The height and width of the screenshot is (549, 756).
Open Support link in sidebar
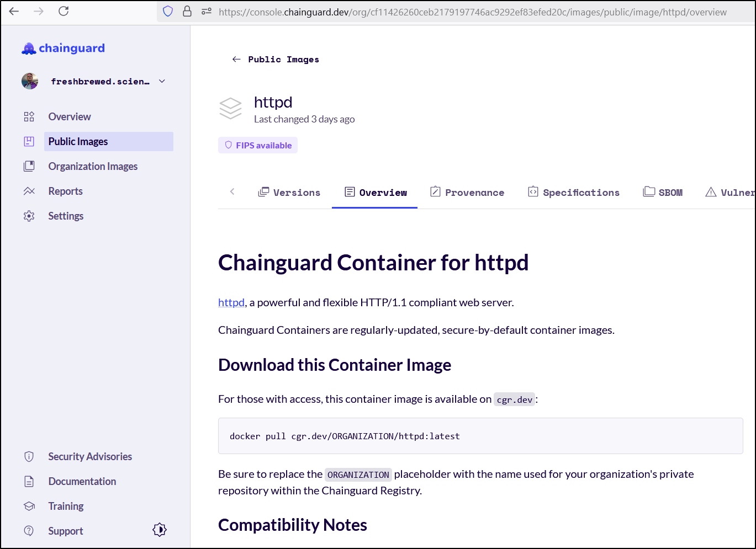click(65, 531)
